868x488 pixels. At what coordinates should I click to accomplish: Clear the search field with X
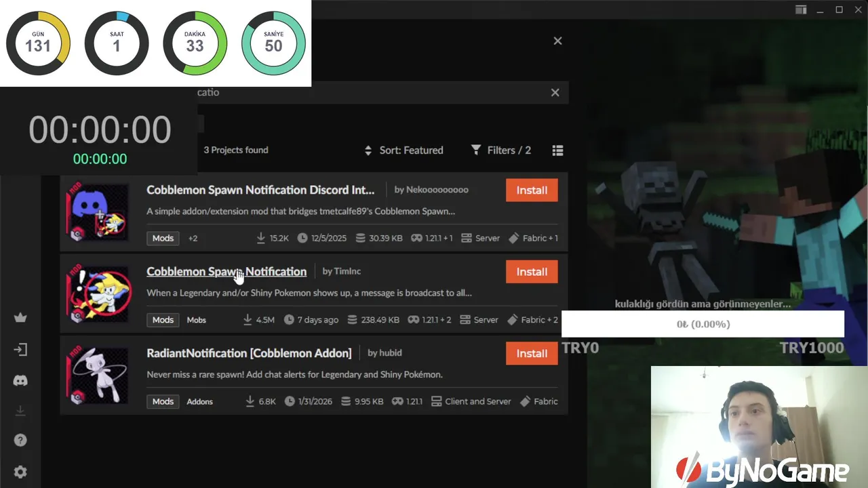click(555, 92)
